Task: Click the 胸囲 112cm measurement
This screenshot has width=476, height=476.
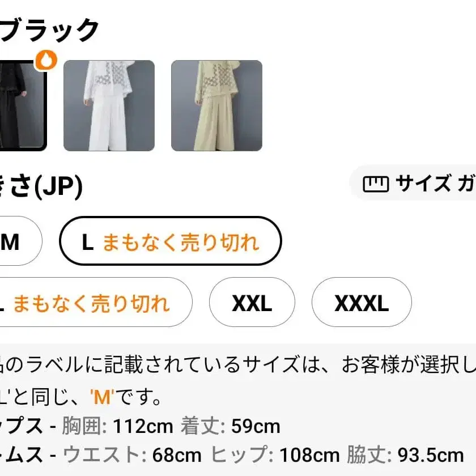Action: (x=117, y=426)
